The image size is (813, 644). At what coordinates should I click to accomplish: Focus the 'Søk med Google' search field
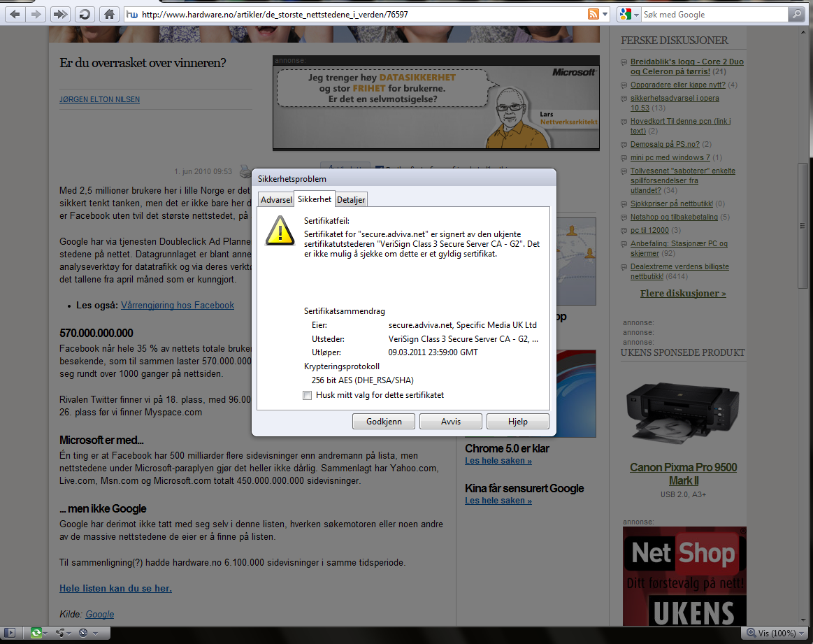714,15
